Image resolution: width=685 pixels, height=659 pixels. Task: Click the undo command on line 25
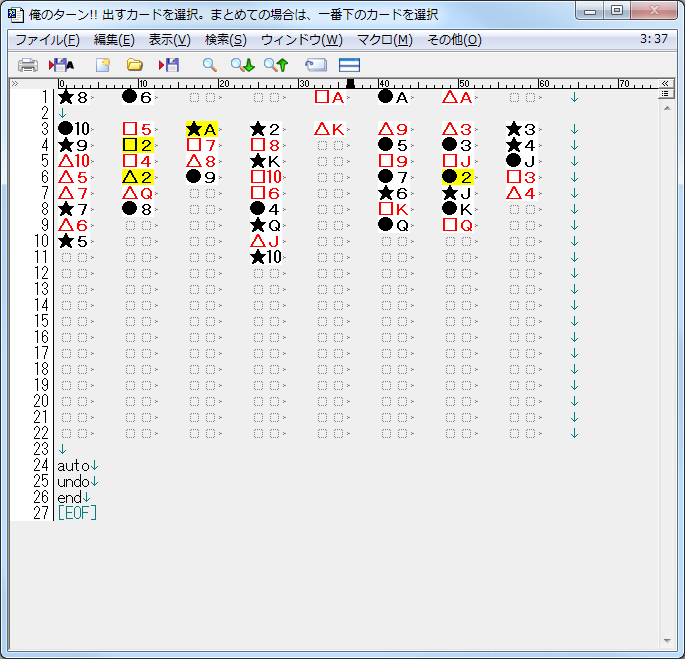coord(73,482)
